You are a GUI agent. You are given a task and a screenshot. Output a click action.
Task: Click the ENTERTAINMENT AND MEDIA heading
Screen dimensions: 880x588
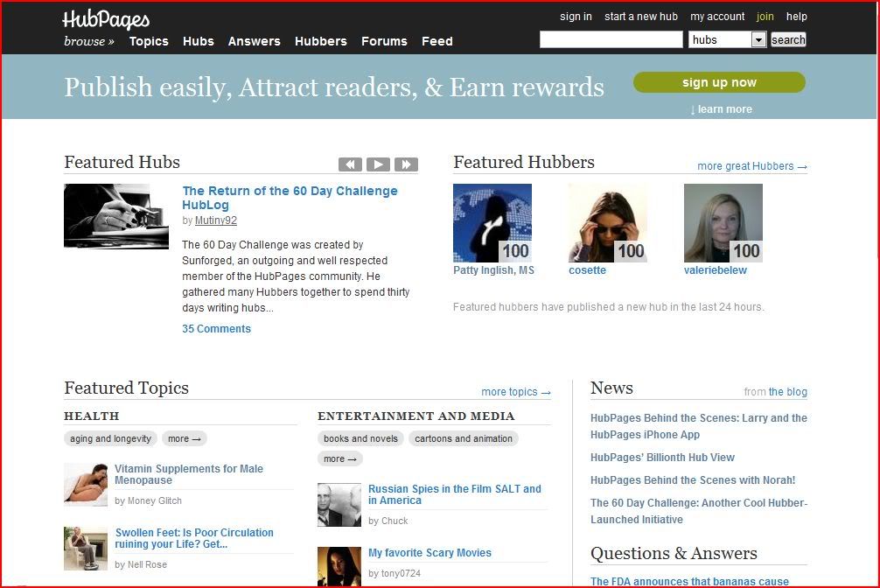point(416,416)
